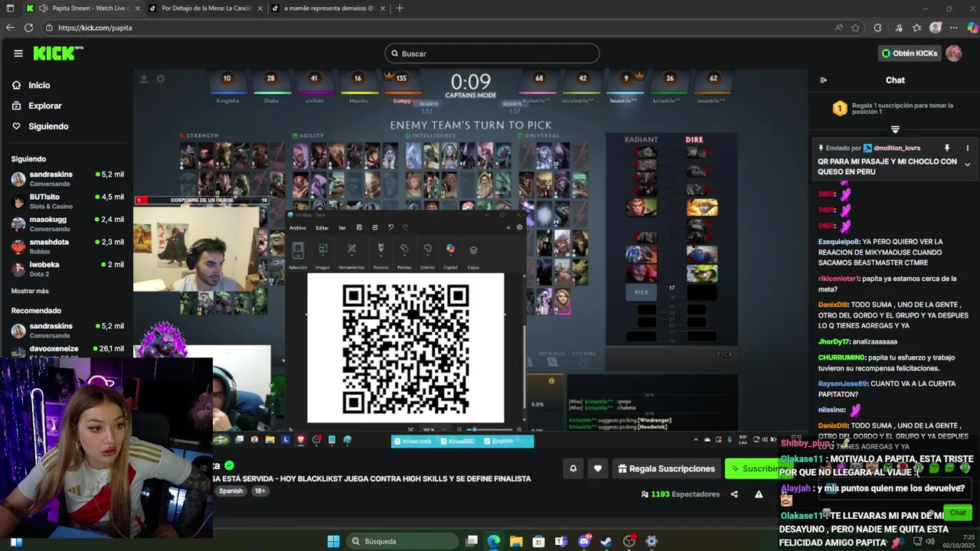Viewport: 980px width, 551px height.
Task: Report the stream with the warning icon
Action: [x=759, y=494]
